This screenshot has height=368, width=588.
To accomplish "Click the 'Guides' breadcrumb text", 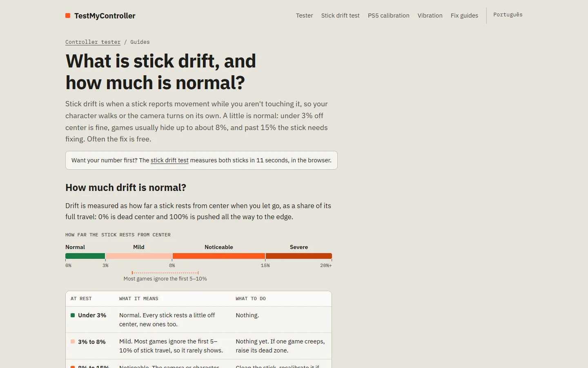I will tap(140, 42).
